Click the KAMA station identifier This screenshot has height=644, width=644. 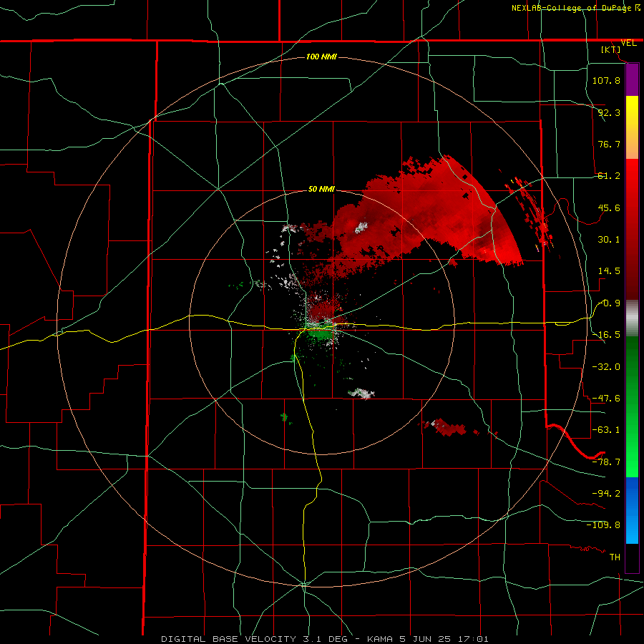pyautogui.click(x=381, y=639)
